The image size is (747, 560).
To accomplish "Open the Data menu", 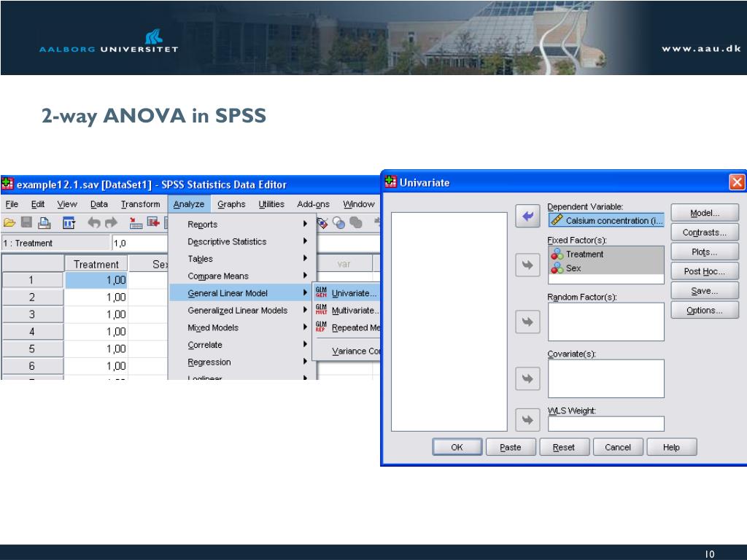I will click(99, 204).
